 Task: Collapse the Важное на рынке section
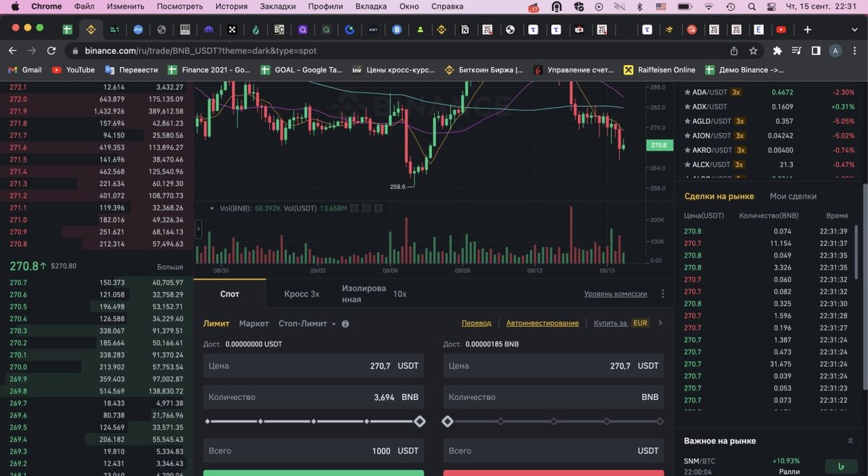pos(850,441)
